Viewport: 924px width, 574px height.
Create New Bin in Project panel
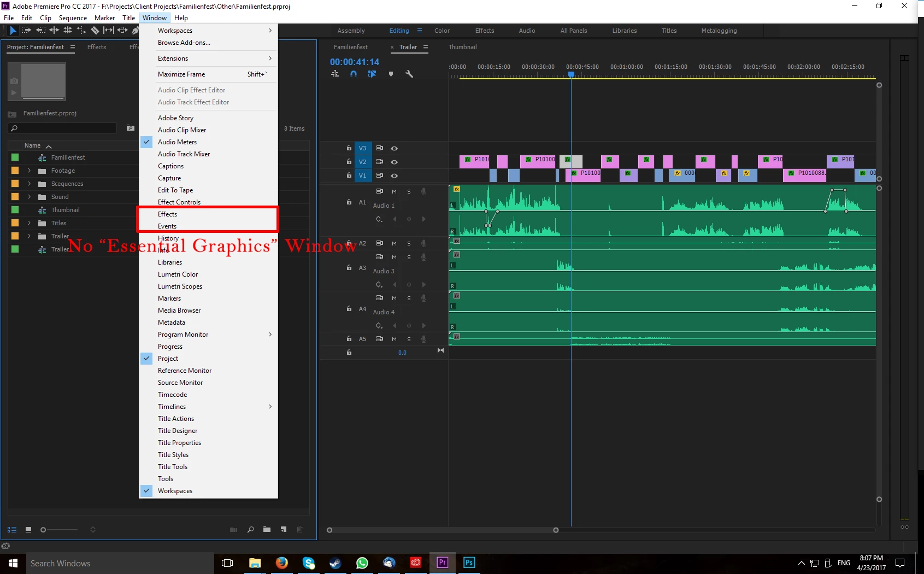pos(267,529)
